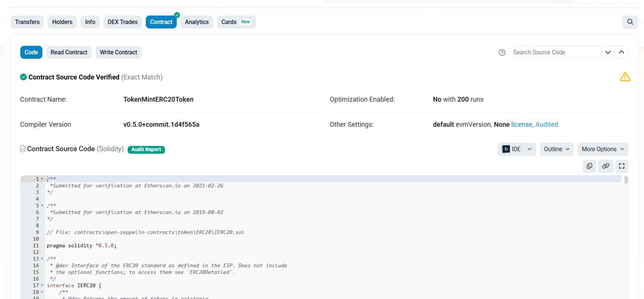Open the Info tab
644x299 pixels.
[x=90, y=22]
